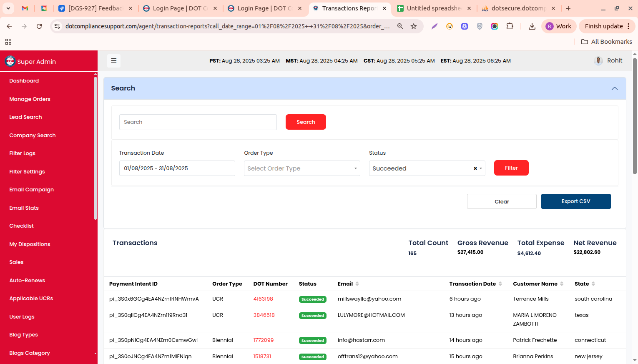
Task: Open Manage Orders in the sidebar
Action: tap(30, 99)
